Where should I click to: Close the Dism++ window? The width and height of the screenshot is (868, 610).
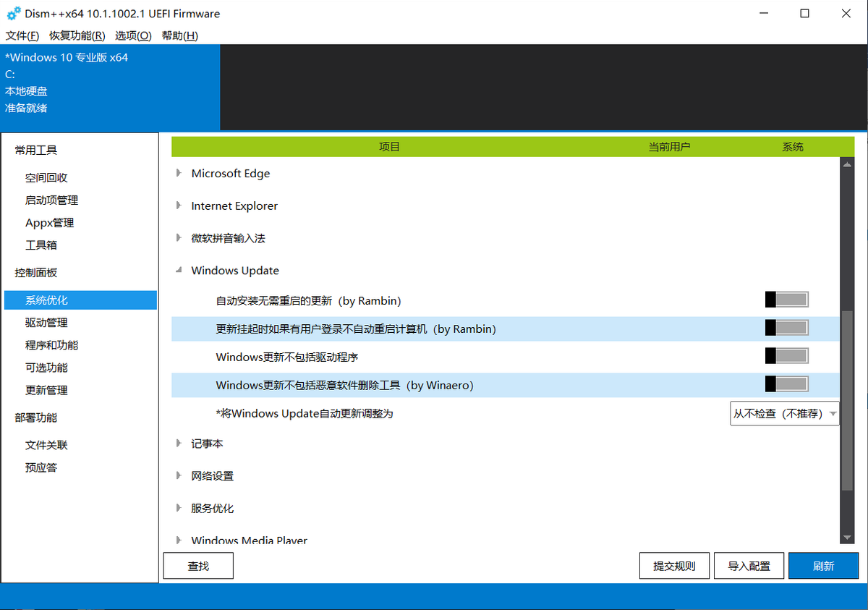click(846, 14)
